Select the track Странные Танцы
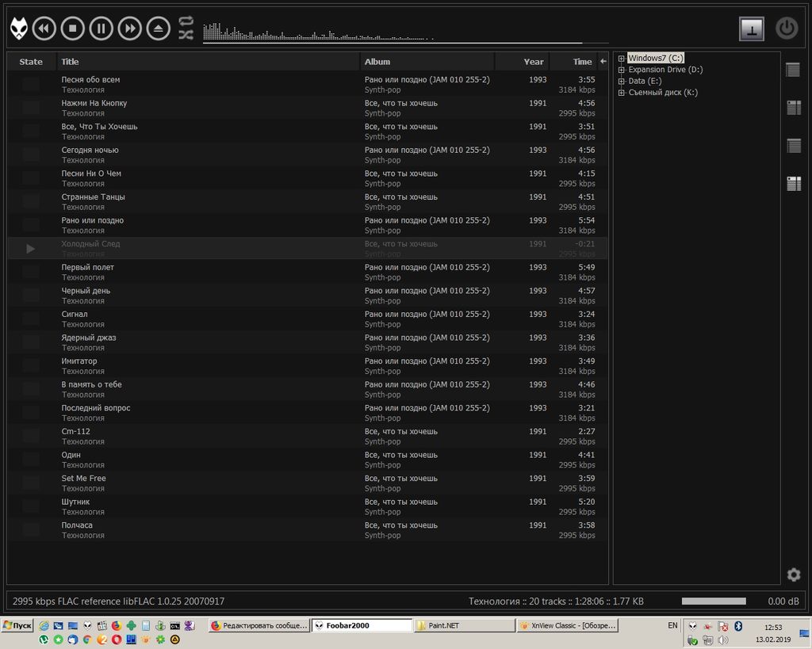The image size is (812, 649). (x=308, y=202)
